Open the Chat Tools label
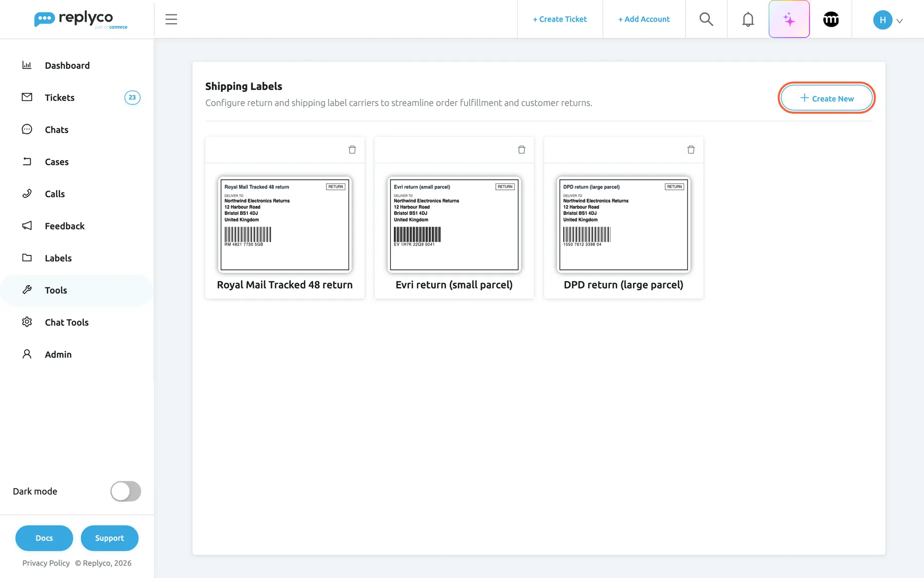The width and height of the screenshot is (924, 578). tap(67, 322)
